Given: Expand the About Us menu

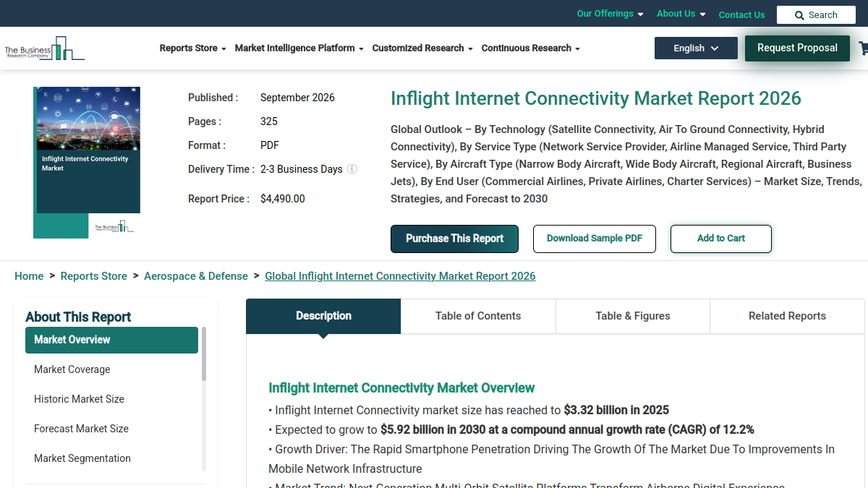Looking at the screenshot, I should (681, 14).
